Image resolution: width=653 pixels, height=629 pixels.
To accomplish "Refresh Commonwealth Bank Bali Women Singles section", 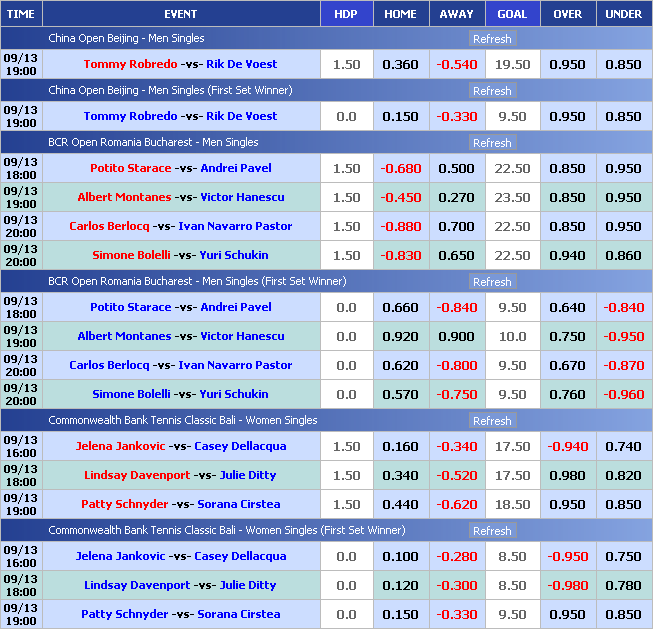I will (491, 421).
